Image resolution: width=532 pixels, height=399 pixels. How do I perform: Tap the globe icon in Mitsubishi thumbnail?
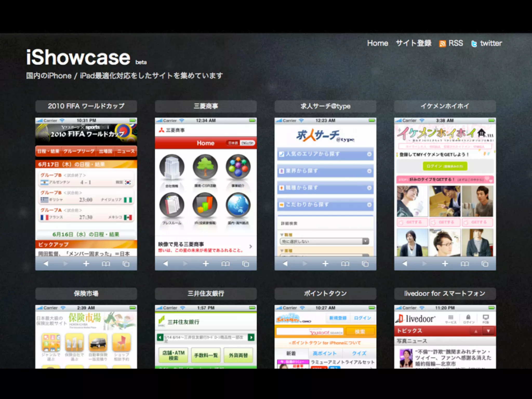(x=238, y=205)
